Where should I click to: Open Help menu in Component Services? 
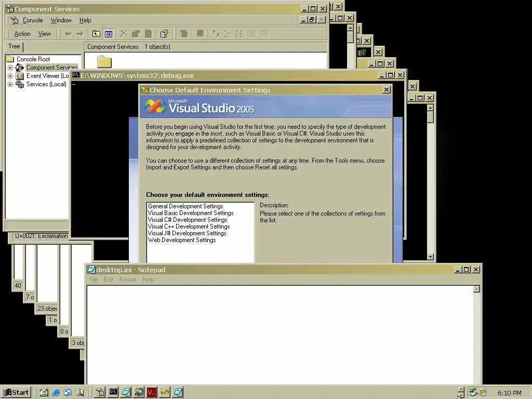[x=85, y=20]
